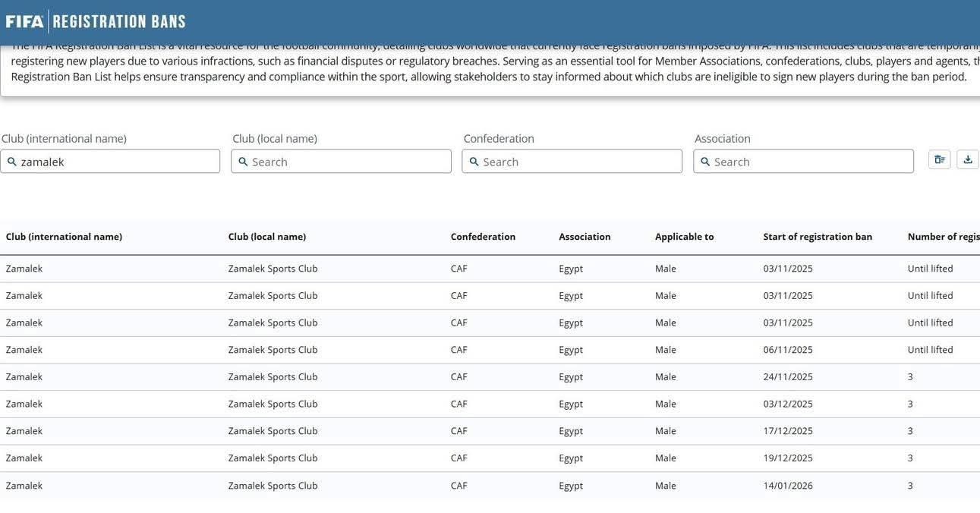Click magnifier icon in Club local name field

pyautogui.click(x=243, y=162)
